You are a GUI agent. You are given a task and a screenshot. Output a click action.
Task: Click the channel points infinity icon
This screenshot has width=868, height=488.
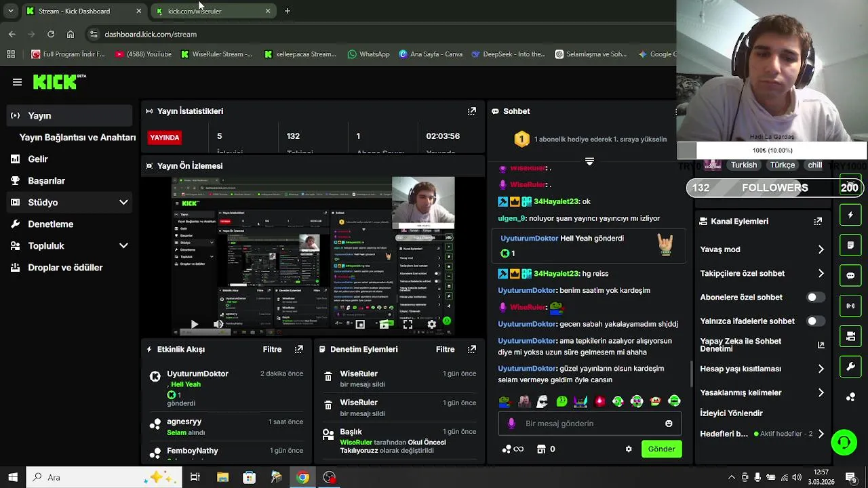click(x=513, y=449)
